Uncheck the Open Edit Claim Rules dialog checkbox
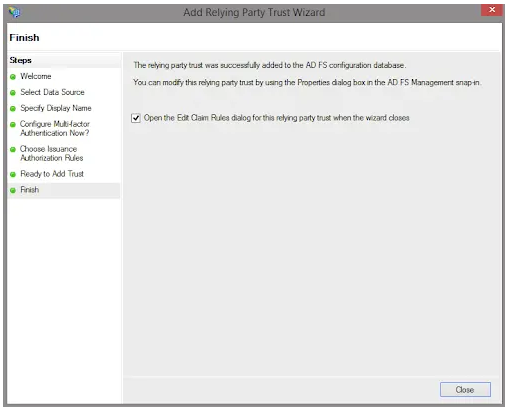 coord(136,118)
